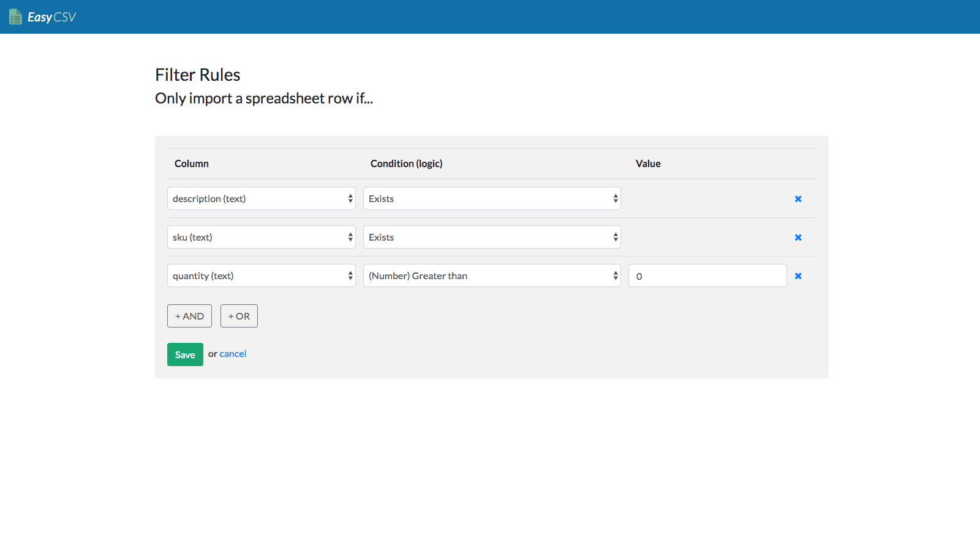Open the sku (text) column dropdown
980x551 pixels.
tap(261, 237)
